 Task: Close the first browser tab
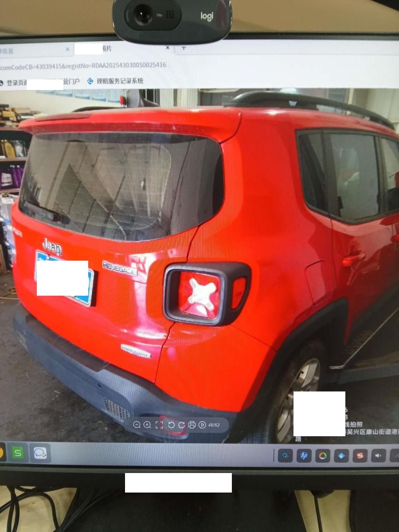[67, 49]
